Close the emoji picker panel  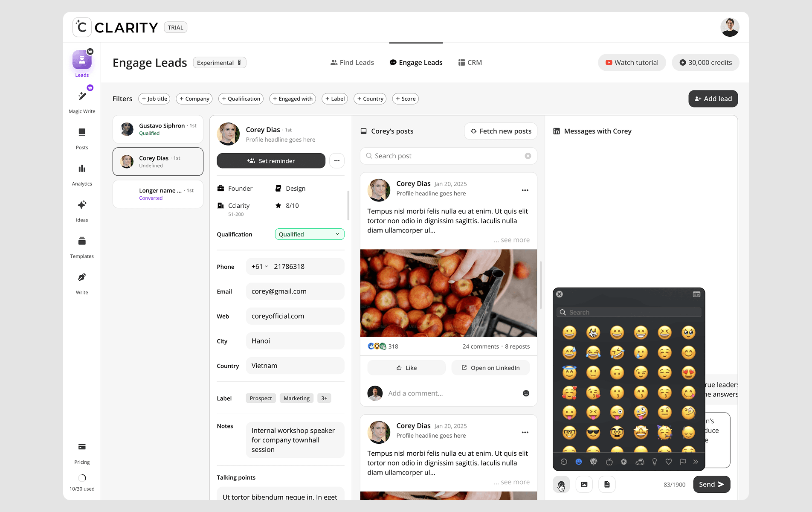560,294
